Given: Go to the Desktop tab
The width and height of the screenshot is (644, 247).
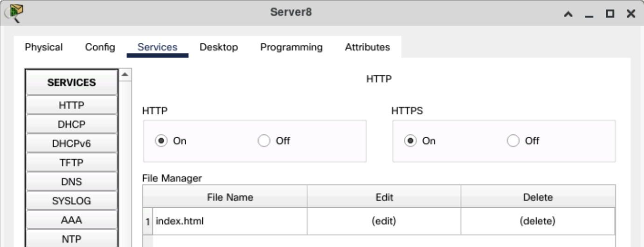Looking at the screenshot, I should 219,47.
